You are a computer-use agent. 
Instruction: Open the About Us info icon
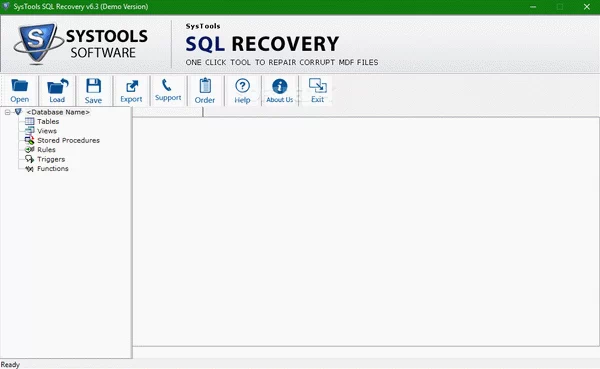tap(280, 86)
